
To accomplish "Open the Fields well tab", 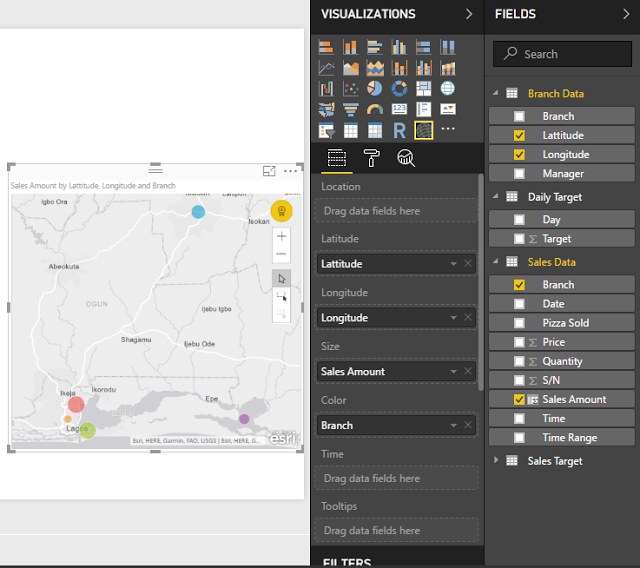I will coord(337,158).
